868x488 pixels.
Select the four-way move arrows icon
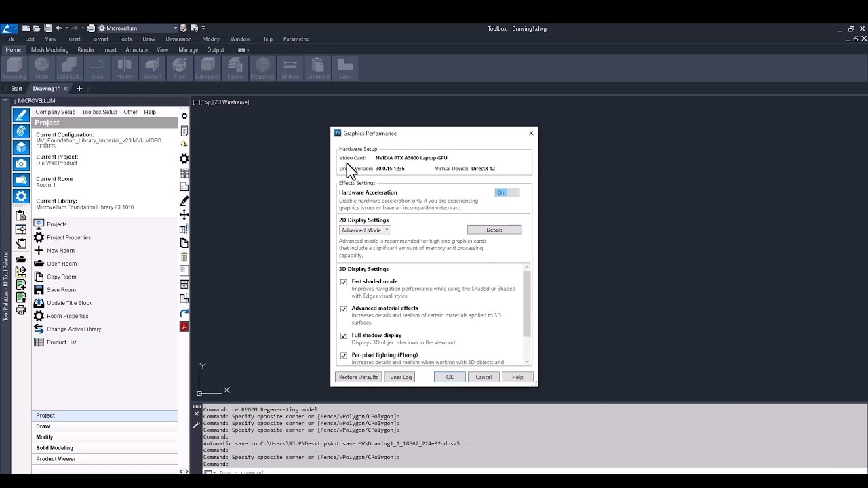point(184,214)
